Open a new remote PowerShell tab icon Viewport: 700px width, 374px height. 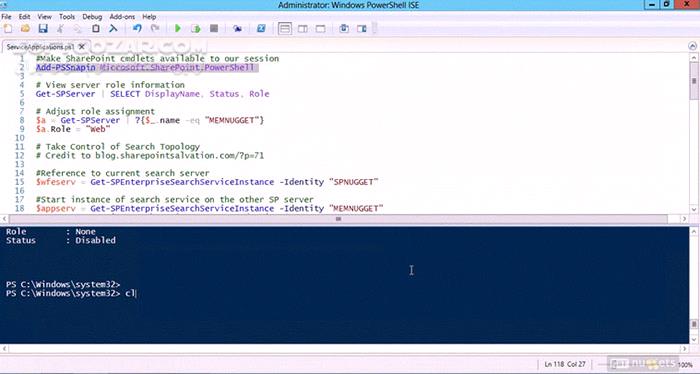click(x=237, y=29)
